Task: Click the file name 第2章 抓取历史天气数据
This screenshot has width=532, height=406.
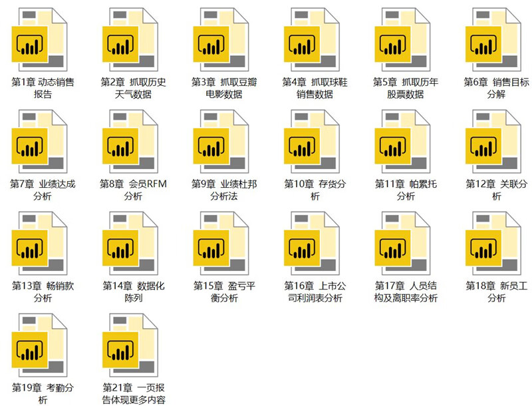Action: tap(134, 88)
